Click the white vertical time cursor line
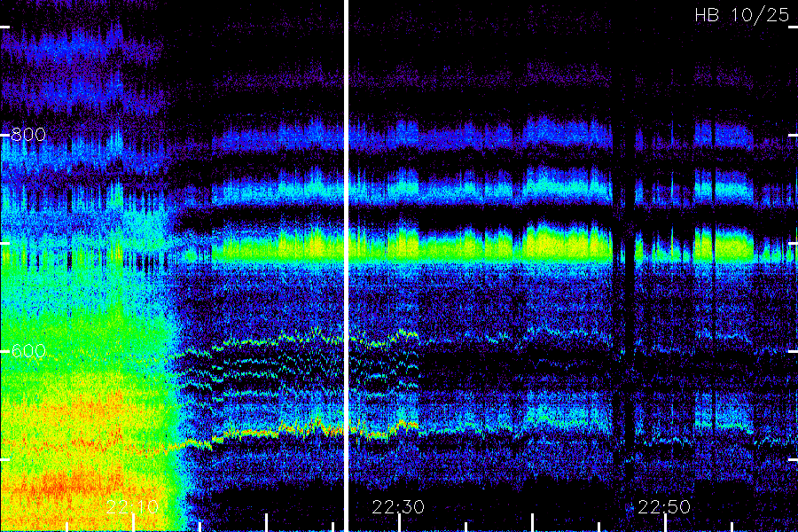 [346, 266]
